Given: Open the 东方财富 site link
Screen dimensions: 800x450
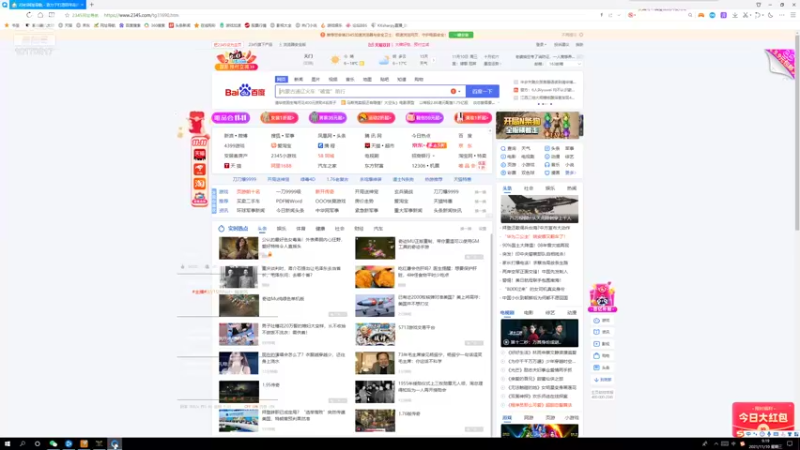Looking at the screenshot, I should [x=374, y=166].
